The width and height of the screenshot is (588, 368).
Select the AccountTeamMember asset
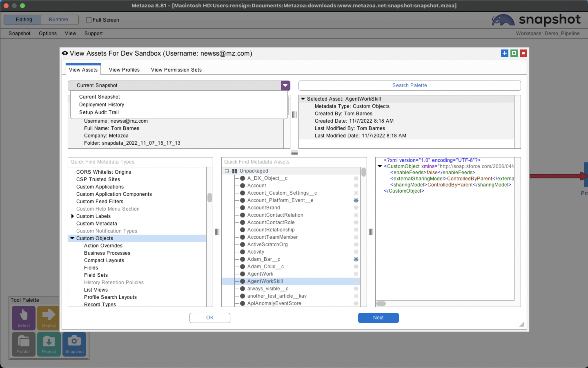(x=272, y=237)
